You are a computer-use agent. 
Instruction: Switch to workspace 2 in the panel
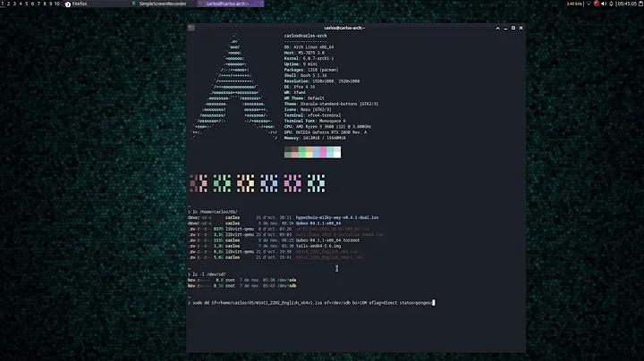[x=8, y=4]
